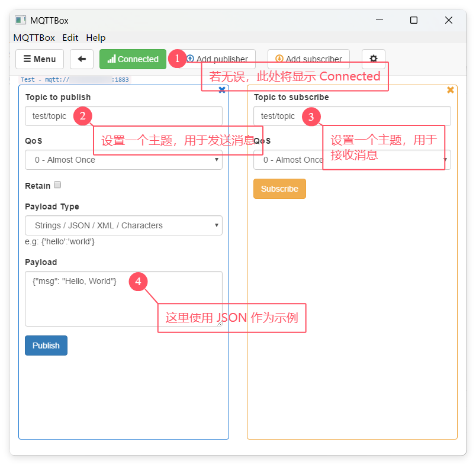Screen dimensions: 476x465
Task: Close the publisher panel with blue X
Action: pyautogui.click(x=222, y=90)
